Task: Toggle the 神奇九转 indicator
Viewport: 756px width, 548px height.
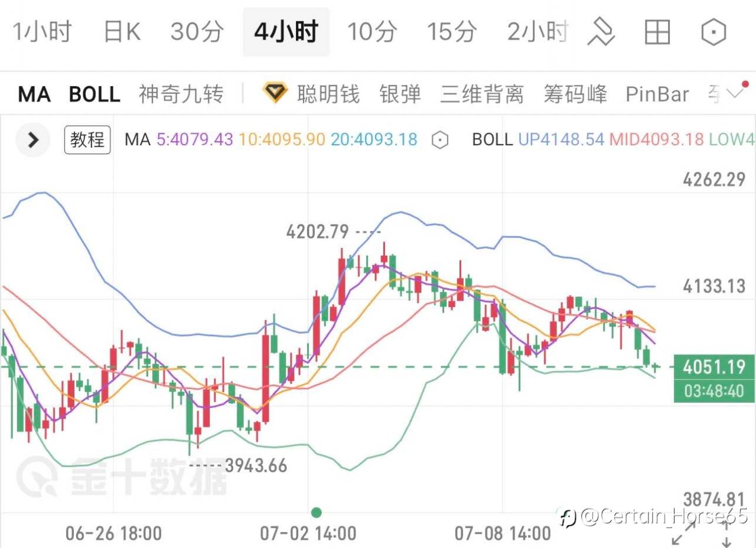Action: point(181,94)
